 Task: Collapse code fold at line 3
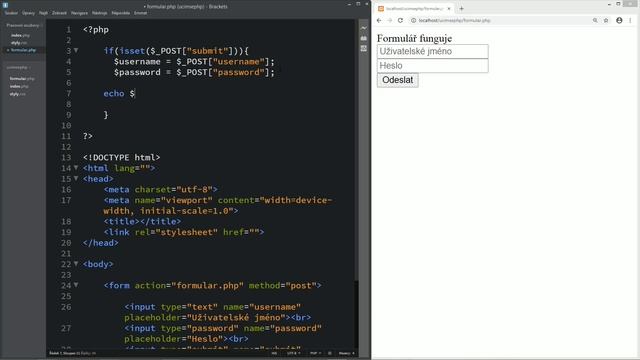[76, 51]
